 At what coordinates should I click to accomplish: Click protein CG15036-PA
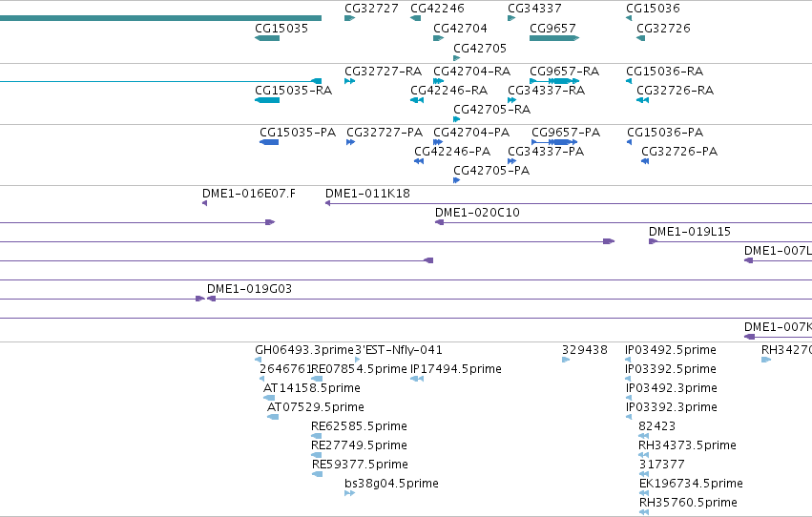point(665,133)
